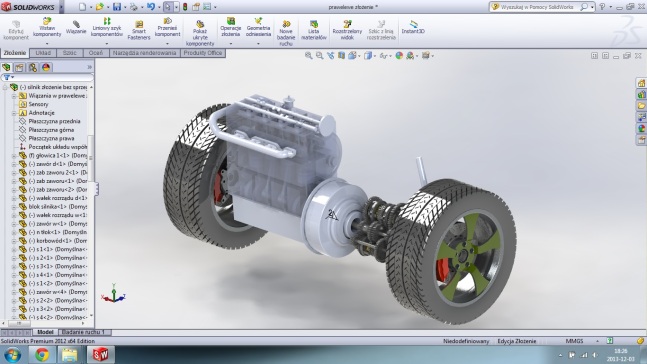
Task: Open the PropertyManager tab icon
Action: 19,67
